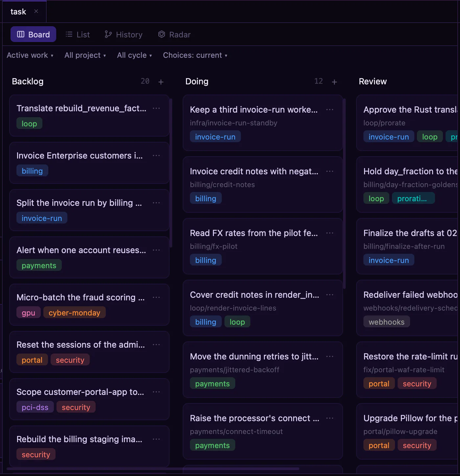Open menu for Invoice Enterprise customers card
The width and height of the screenshot is (460, 476).
click(x=156, y=156)
